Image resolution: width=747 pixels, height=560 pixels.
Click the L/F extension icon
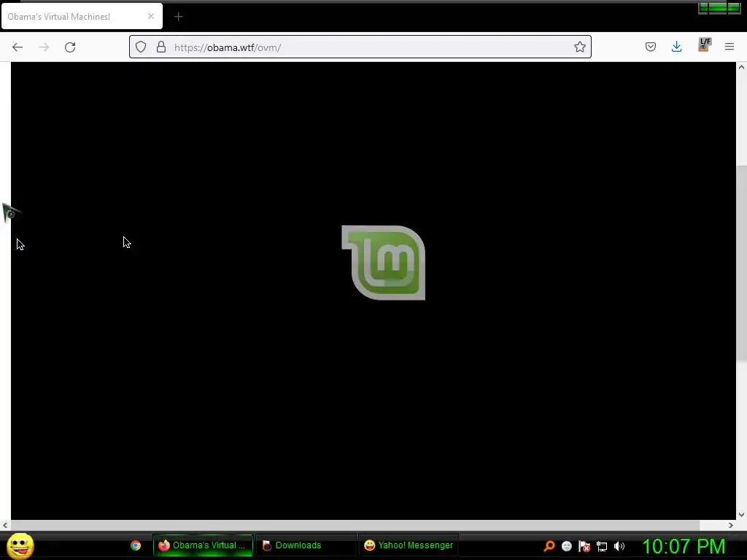[x=704, y=44]
